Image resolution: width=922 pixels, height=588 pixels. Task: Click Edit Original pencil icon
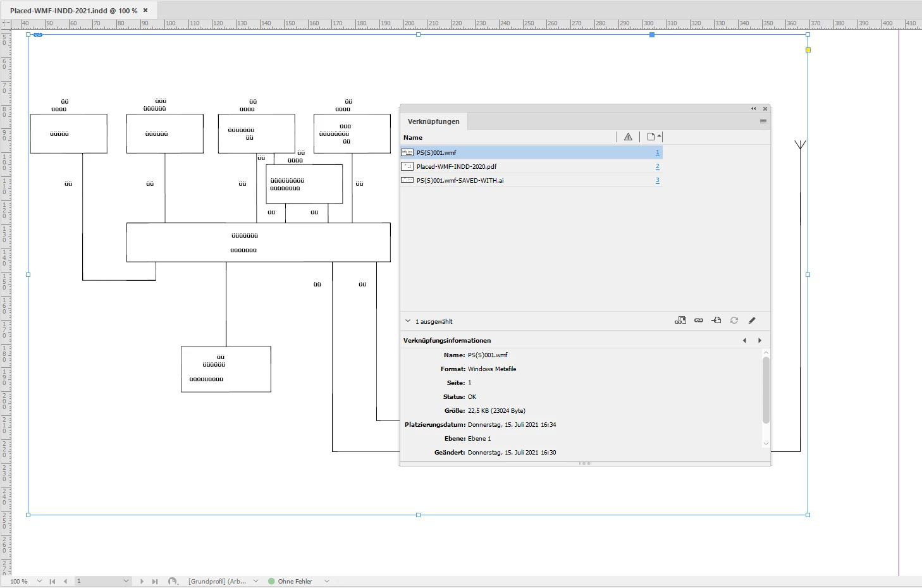pos(752,321)
